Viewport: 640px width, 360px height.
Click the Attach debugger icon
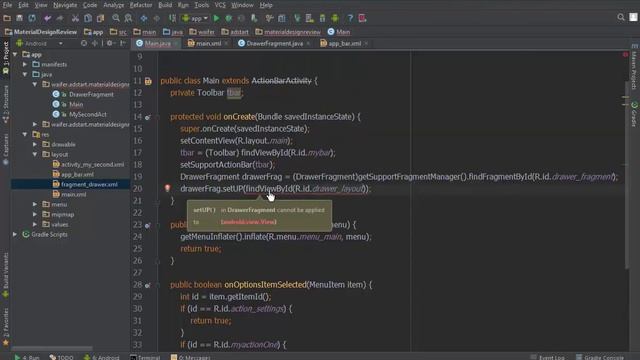[254, 18]
